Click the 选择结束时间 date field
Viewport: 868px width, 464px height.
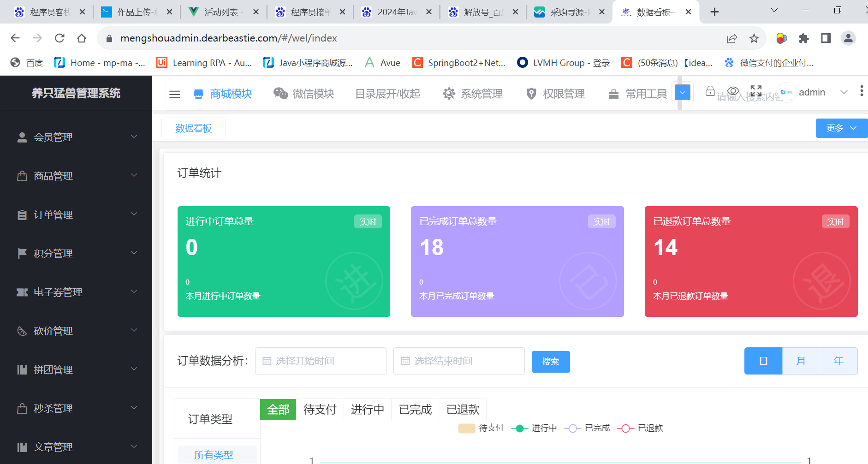pos(459,361)
